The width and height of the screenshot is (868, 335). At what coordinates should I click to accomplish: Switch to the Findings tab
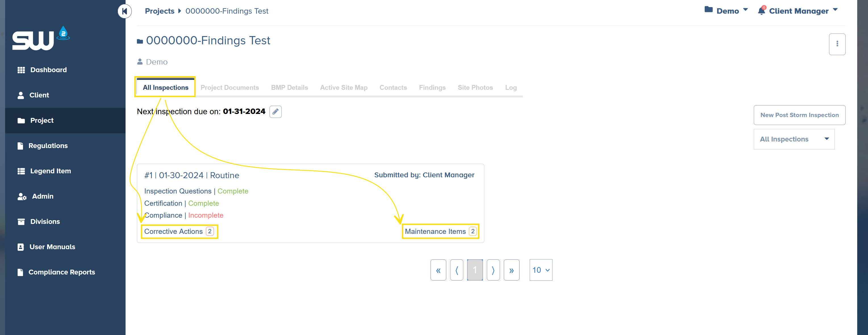[432, 88]
